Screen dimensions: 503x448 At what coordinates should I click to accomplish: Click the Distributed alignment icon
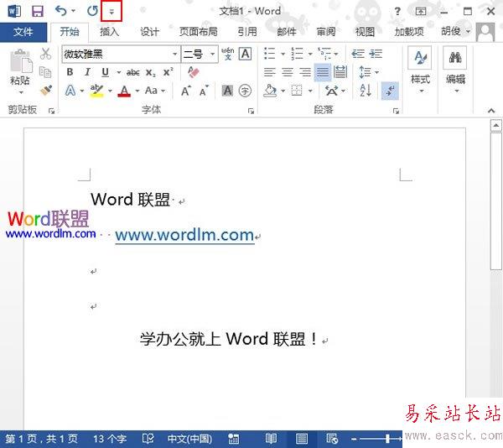[340, 72]
